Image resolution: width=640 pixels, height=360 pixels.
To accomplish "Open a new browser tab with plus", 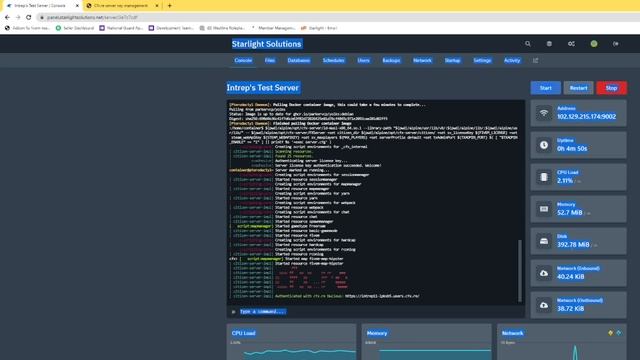I will point(170,6).
